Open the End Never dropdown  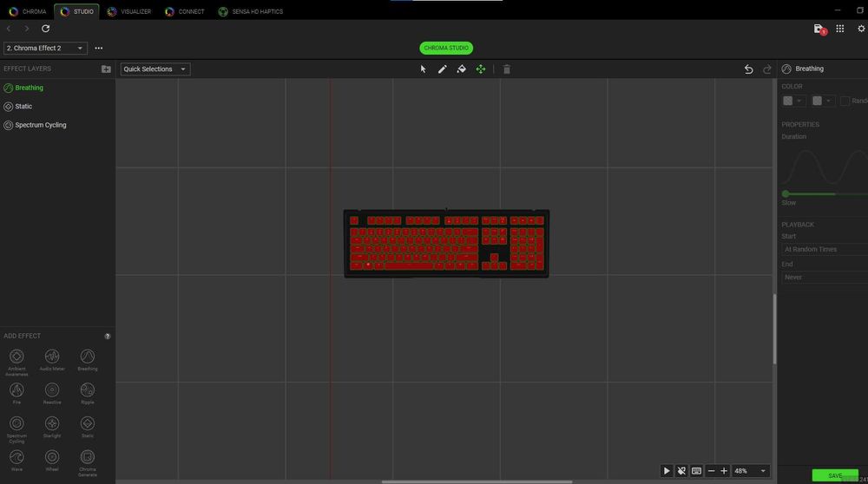(825, 277)
